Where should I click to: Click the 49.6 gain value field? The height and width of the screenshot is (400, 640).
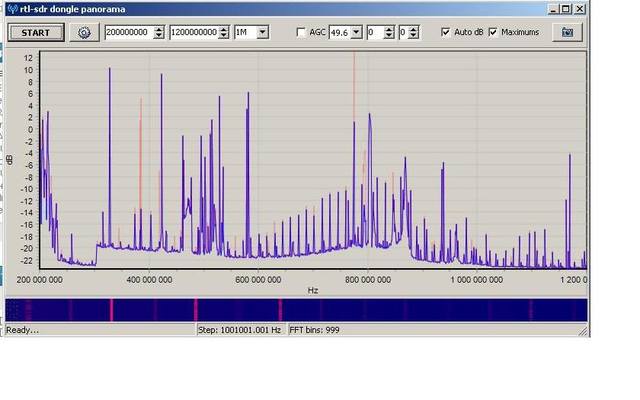(x=341, y=32)
